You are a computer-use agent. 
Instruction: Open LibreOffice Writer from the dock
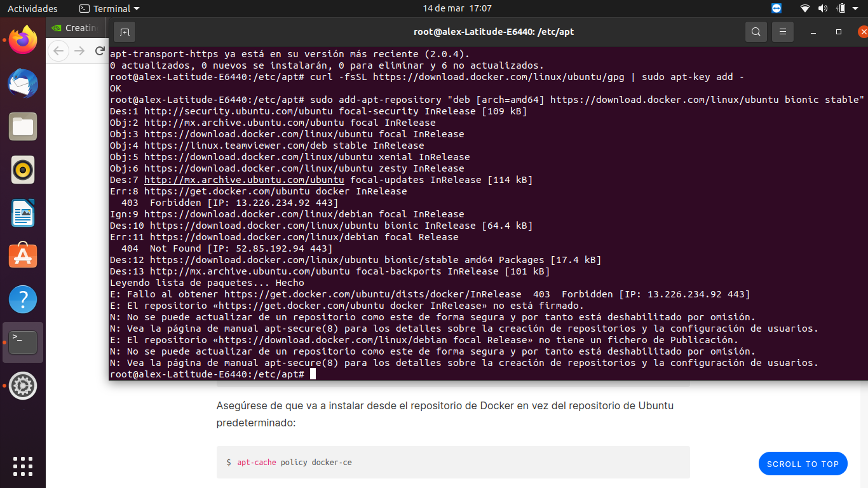tap(22, 213)
